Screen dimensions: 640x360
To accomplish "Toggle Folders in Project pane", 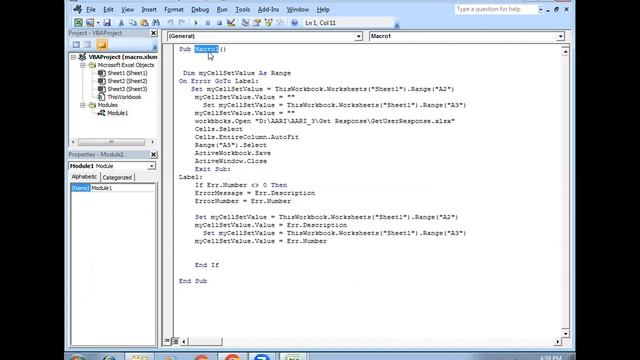I will [x=102, y=44].
